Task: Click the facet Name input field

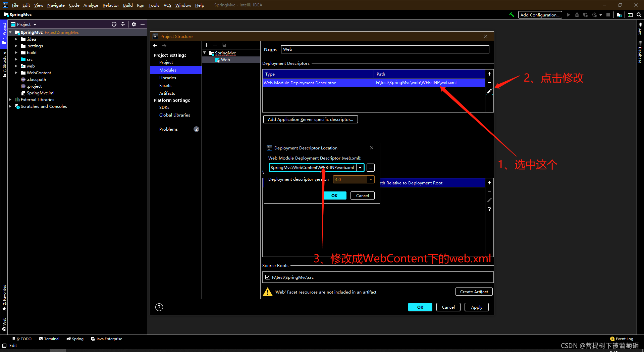Action: point(385,49)
